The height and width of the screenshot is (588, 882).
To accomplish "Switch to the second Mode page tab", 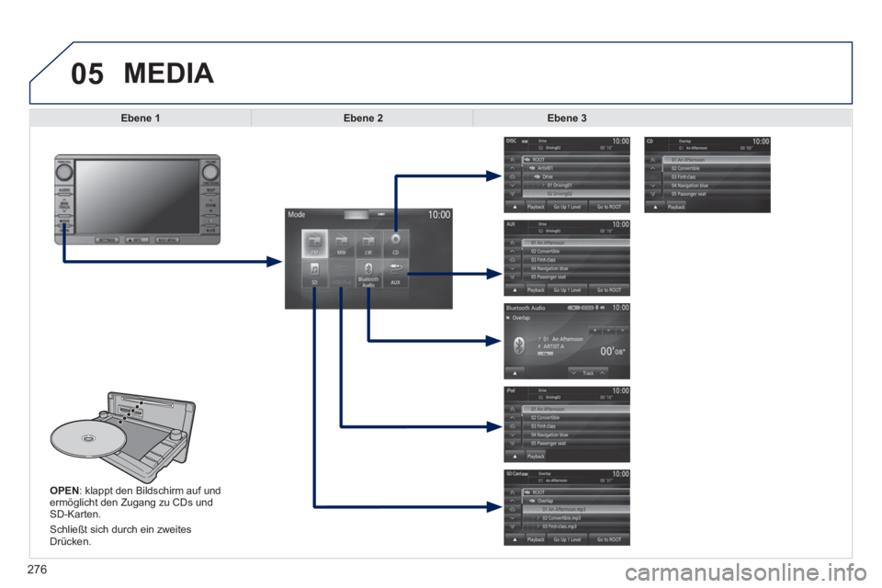I will point(381,214).
